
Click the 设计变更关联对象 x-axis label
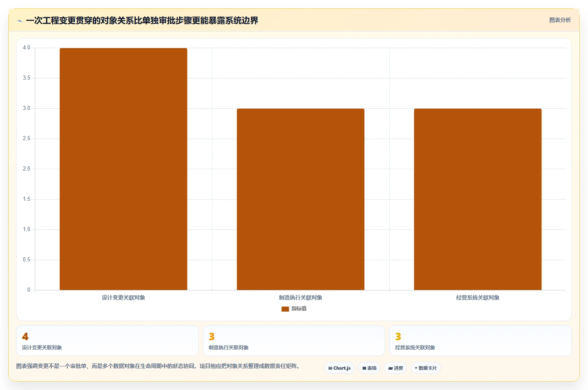(x=123, y=297)
